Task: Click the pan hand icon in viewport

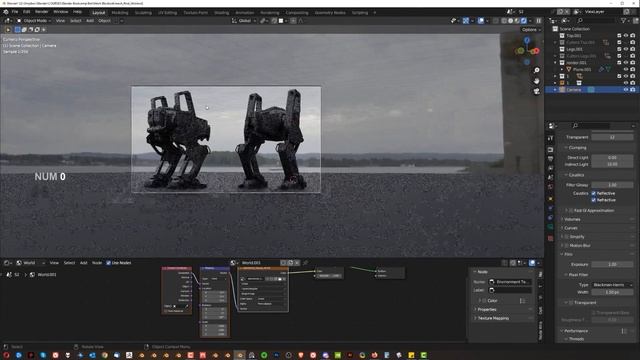Action: (x=536, y=81)
